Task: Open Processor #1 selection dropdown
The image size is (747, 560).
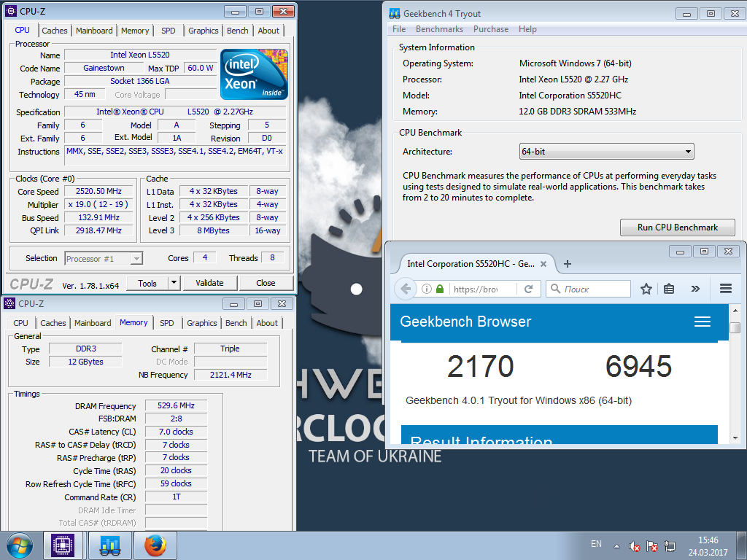Action: (x=104, y=259)
